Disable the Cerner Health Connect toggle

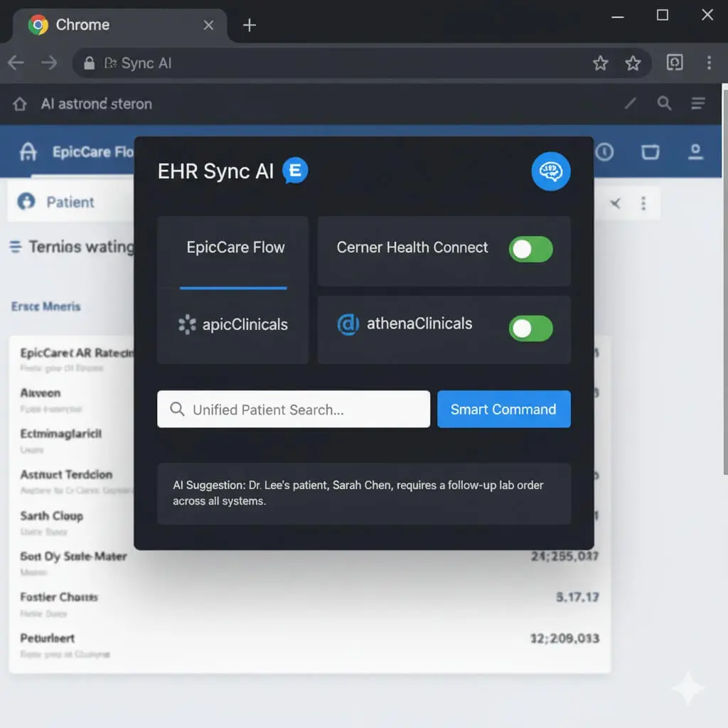(530, 250)
